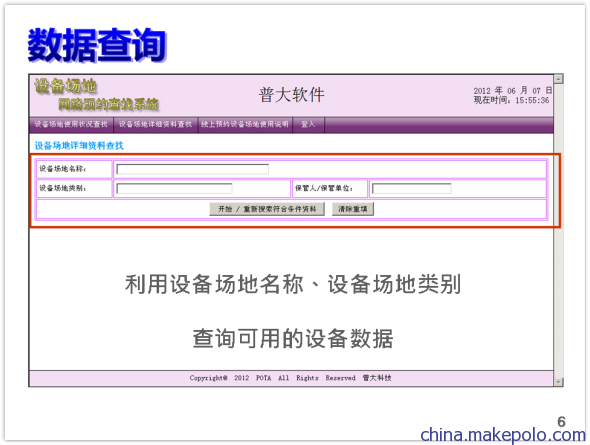Viewport: 590px width, 445px height.
Task: Click the china.makepolo.com watermark link
Action: pos(503,435)
